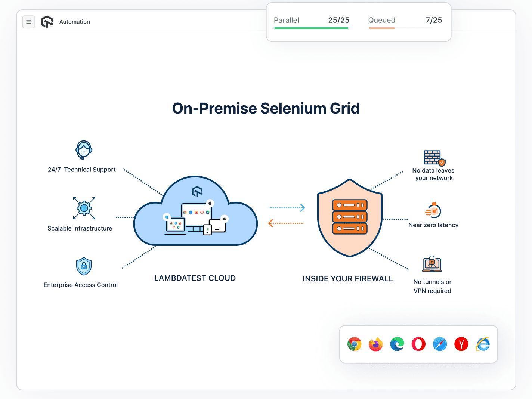Click the orange Queued progress bar
The height and width of the screenshot is (399, 532).
click(x=381, y=28)
